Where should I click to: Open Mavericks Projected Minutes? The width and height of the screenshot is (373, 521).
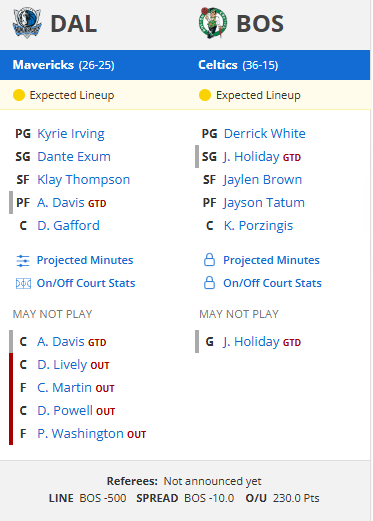[x=85, y=260]
